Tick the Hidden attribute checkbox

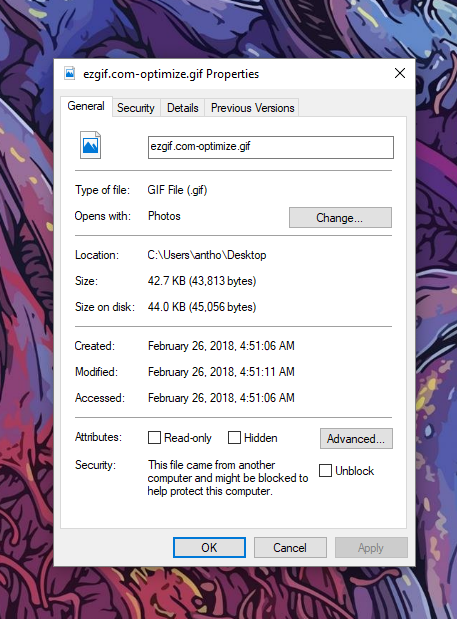point(234,437)
